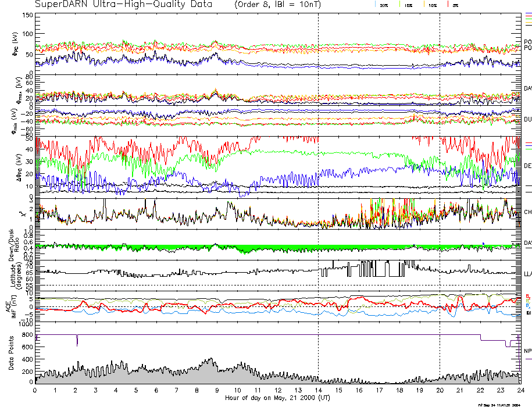This screenshot has width=532, height=407.
Task: Click the SuperDARN Ultra-High-Quality Data title
Action: tap(124, 5)
